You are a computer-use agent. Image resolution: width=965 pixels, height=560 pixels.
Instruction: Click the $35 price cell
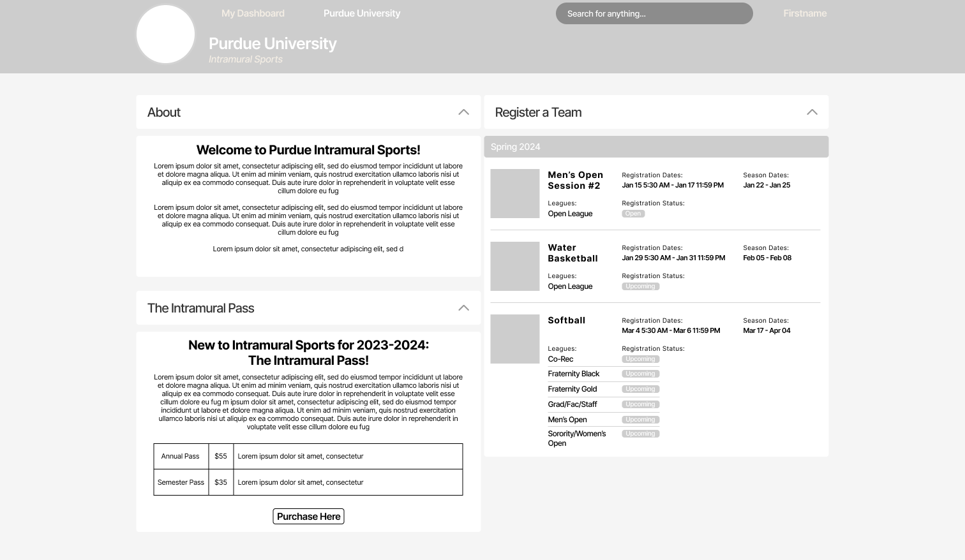(221, 482)
